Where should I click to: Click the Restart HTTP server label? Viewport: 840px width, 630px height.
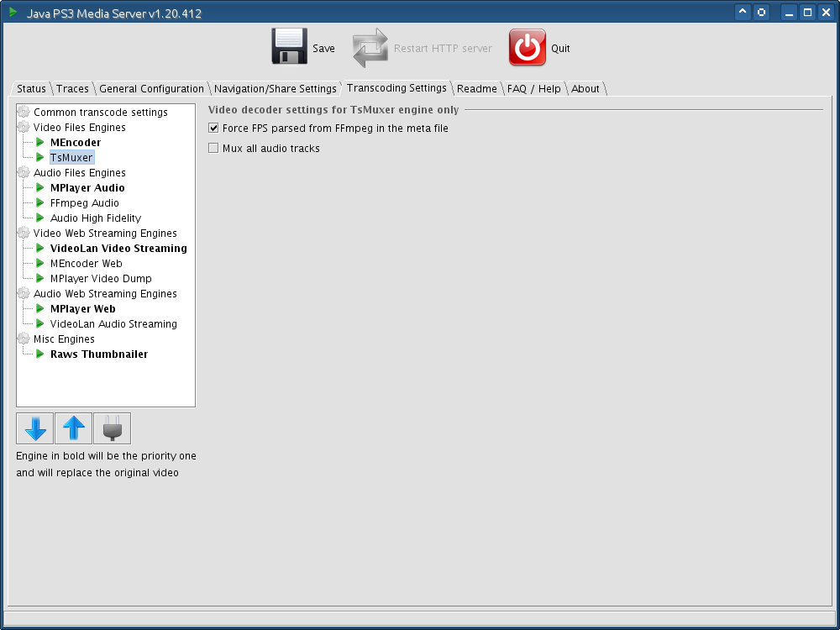click(443, 48)
